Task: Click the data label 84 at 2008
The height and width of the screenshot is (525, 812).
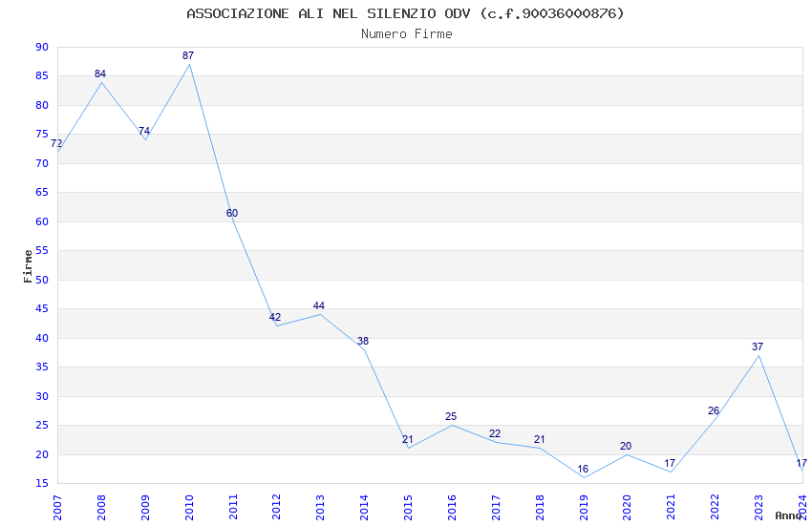Action: (100, 73)
